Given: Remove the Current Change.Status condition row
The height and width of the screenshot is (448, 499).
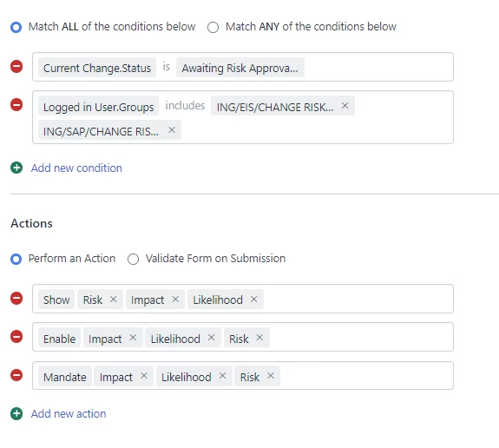Looking at the screenshot, I should point(16,67).
